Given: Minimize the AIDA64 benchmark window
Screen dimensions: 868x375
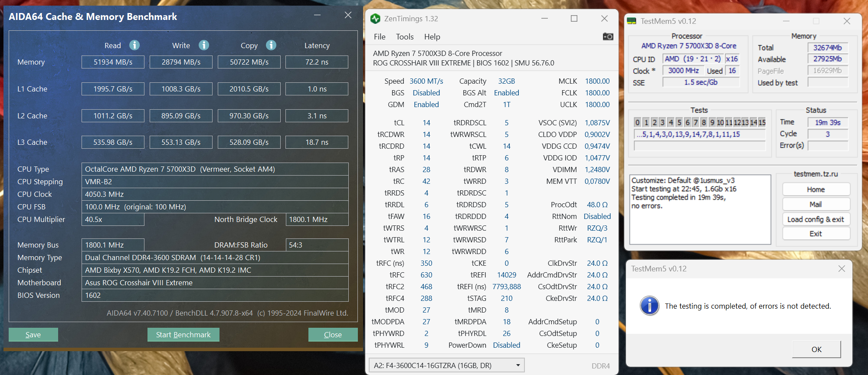Looking at the screenshot, I should [x=318, y=15].
